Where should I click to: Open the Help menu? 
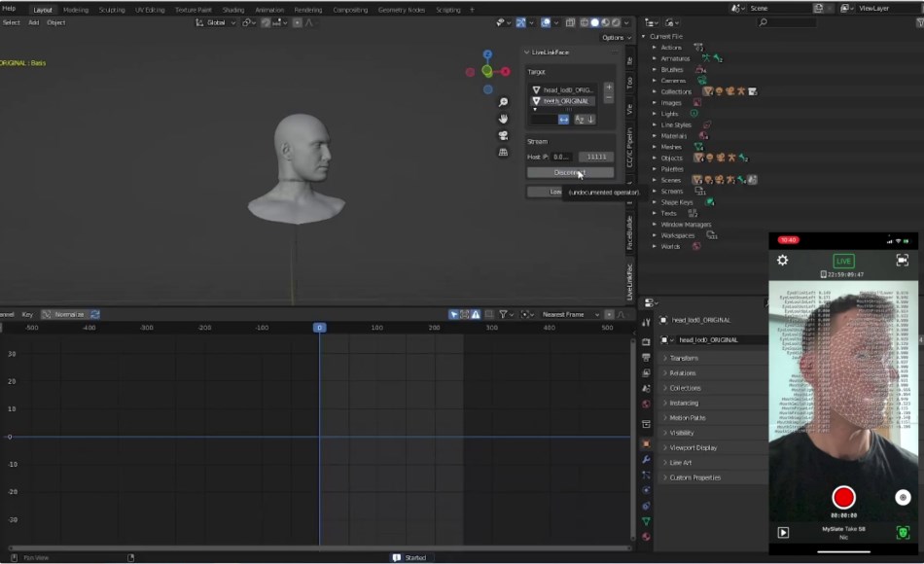[x=7, y=7]
